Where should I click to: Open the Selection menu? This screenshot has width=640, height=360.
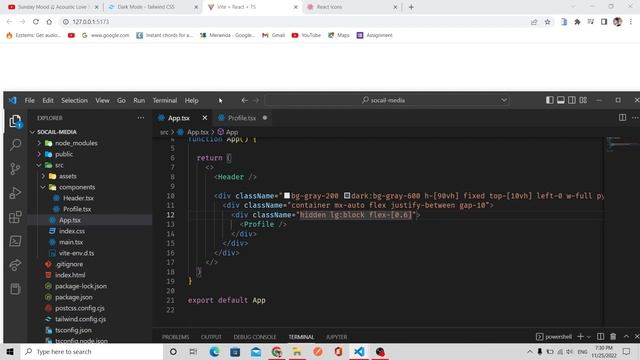point(74,100)
